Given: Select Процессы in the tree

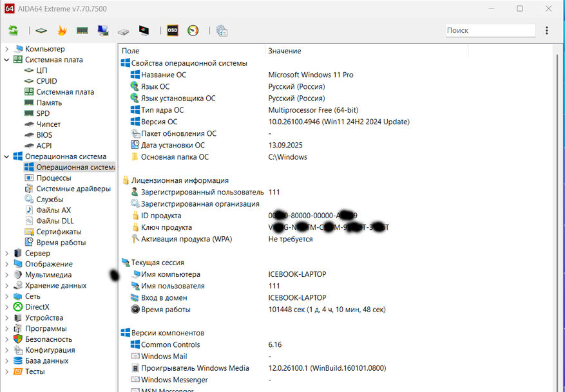Looking at the screenshot, I should 53,178.
